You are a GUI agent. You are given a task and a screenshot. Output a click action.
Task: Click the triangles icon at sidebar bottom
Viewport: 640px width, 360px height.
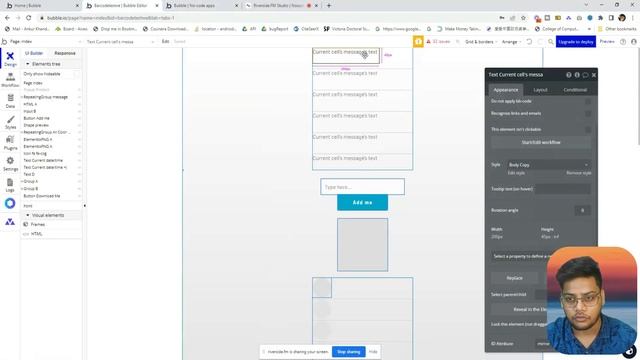click(x=10, y=222)
